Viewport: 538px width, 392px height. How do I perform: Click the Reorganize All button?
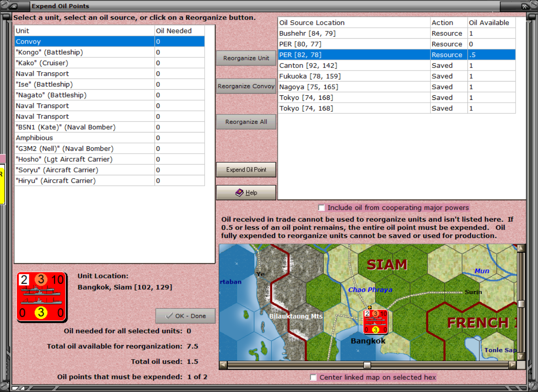(x=246, y=122)
